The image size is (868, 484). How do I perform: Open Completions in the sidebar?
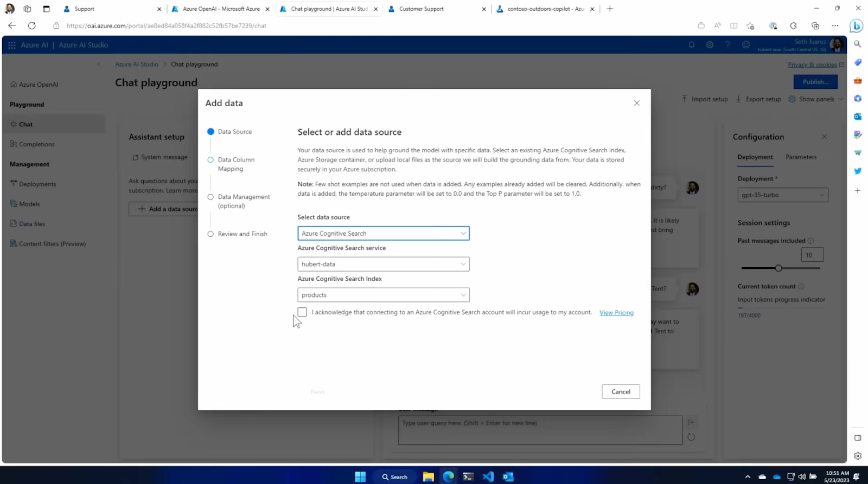tap(33, 144)
